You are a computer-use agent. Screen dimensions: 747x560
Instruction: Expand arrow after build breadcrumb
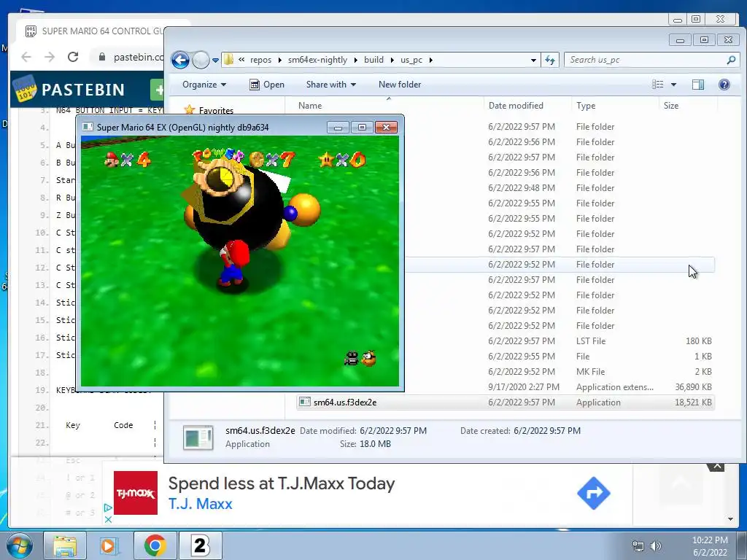click(392, 60)
